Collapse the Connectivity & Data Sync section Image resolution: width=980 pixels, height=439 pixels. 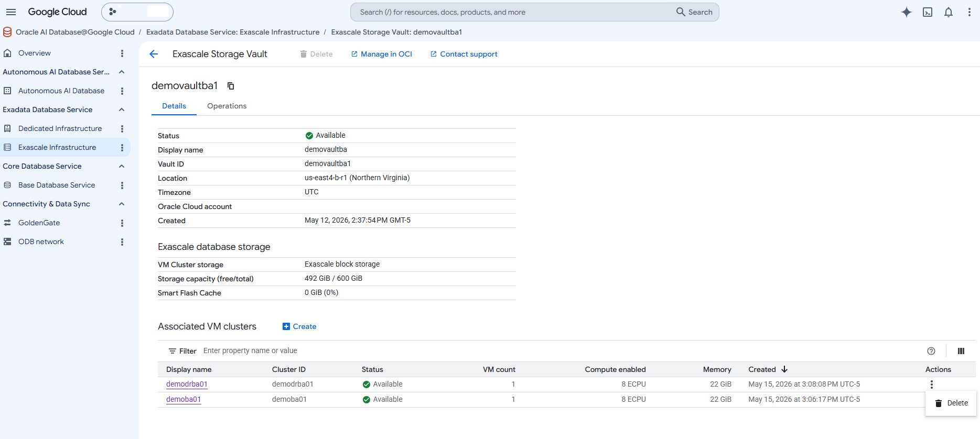(122, 204)
